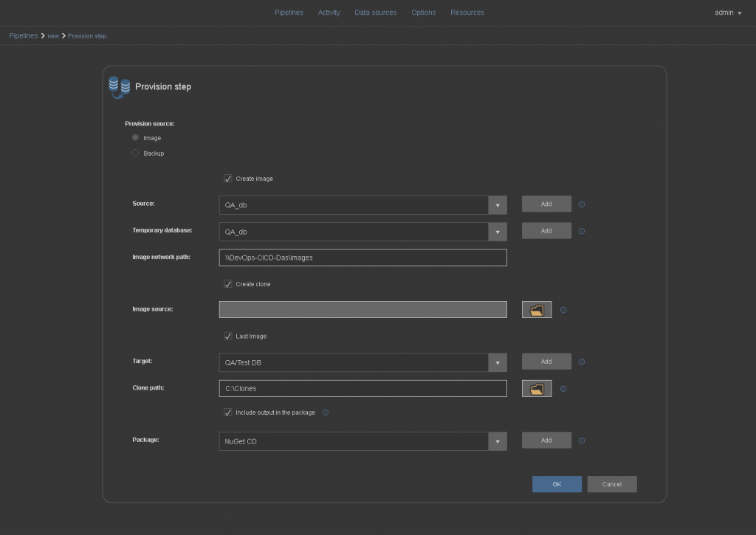The height and width of the screenshot is (535, 756).
Task: Open the Source dropdown showing QA_db
Action: [x=498, y=204]
